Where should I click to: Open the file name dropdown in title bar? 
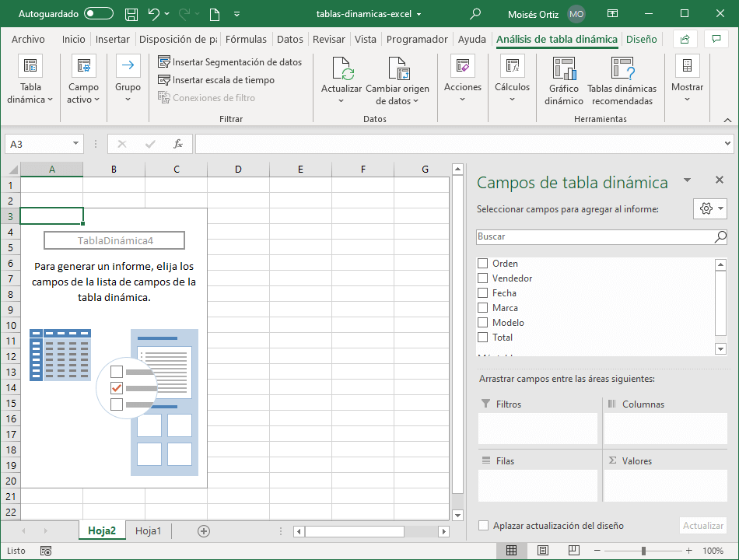pos(419,14)
